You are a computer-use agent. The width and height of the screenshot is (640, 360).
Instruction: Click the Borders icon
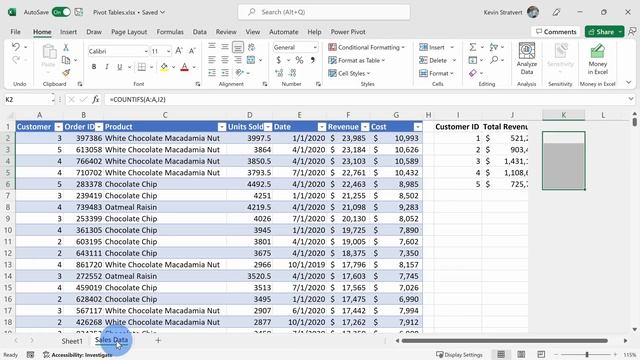[142, 67]
